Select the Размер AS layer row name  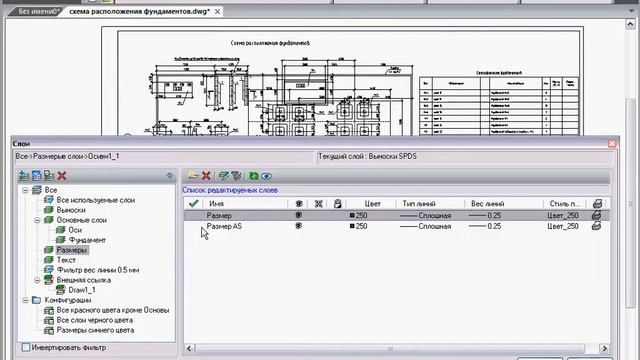224,226
